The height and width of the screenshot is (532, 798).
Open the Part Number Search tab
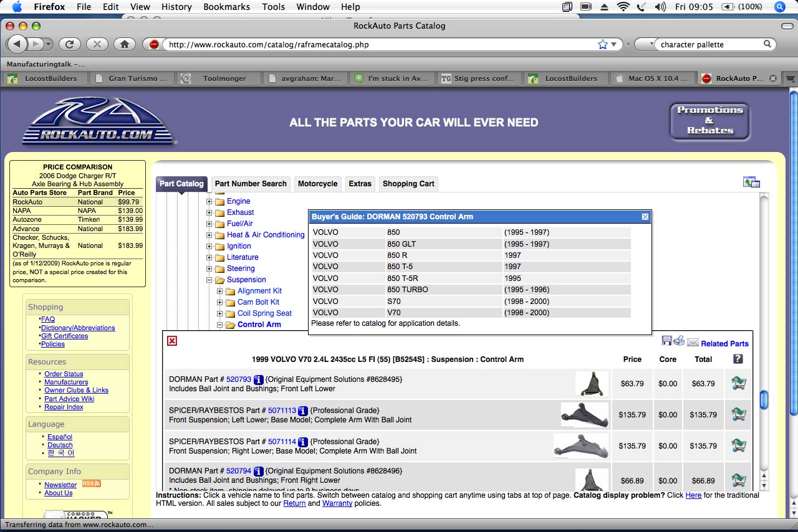[x=251, y=184]
